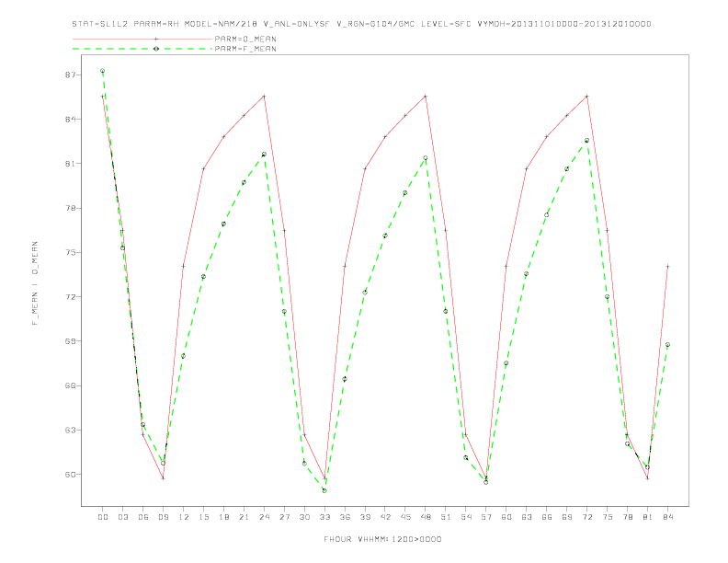Image resolution: width=728 pixels, height=563 pixels.
Task: Click x-axis tick label 45
Action: [405, 517]
